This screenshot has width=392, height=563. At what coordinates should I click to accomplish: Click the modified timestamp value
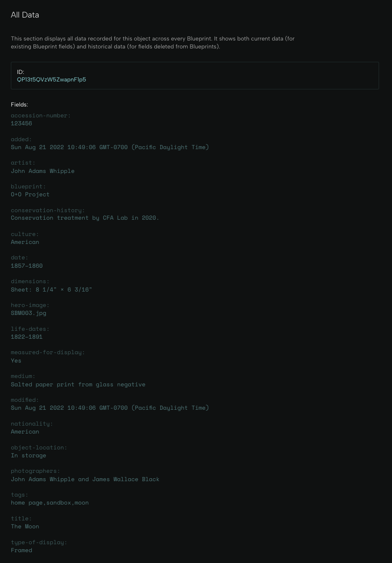coord(110,408)
